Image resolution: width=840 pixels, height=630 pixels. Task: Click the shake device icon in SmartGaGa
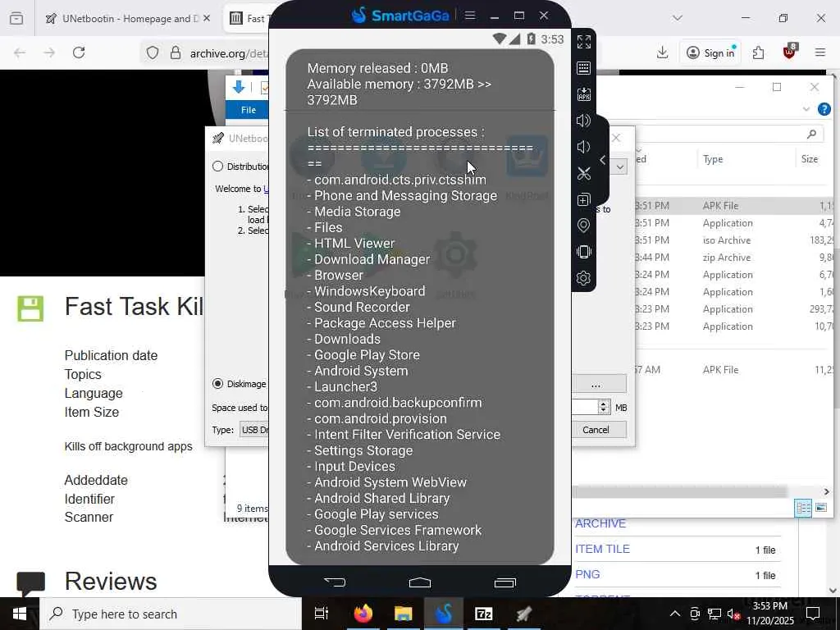coord(584,252)
